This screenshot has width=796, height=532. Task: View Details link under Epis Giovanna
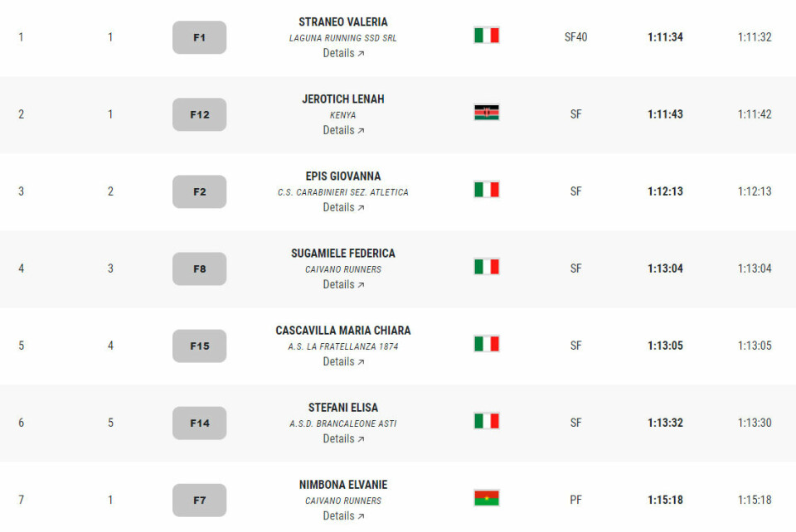point(343,207)
